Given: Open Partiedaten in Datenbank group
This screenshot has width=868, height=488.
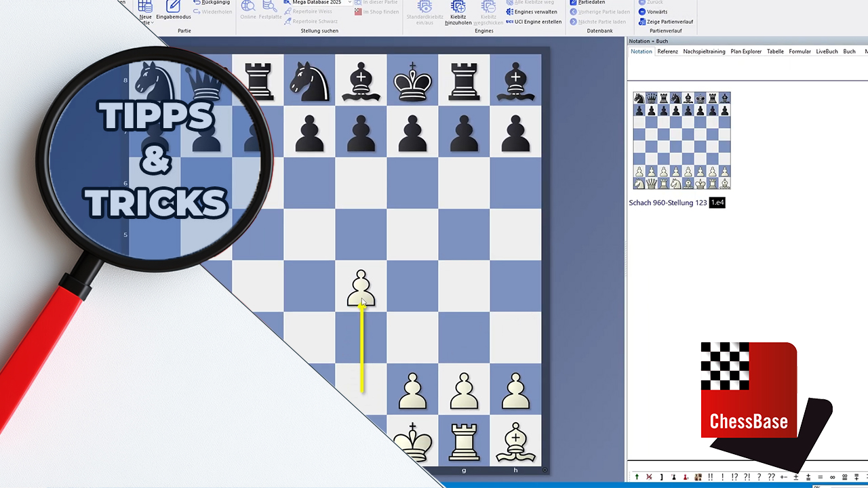Looking at the screenshot, I should click(x=587, y=3).
